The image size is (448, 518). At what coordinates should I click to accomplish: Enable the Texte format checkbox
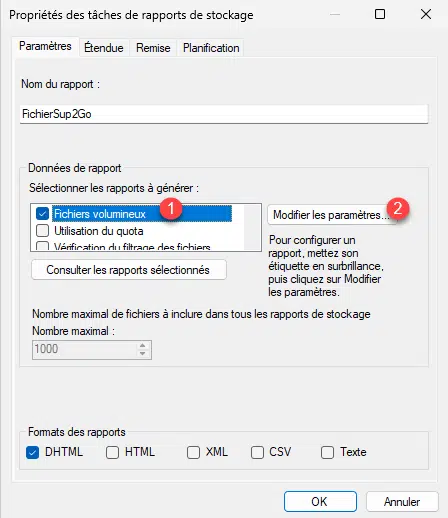click(327, 452)
